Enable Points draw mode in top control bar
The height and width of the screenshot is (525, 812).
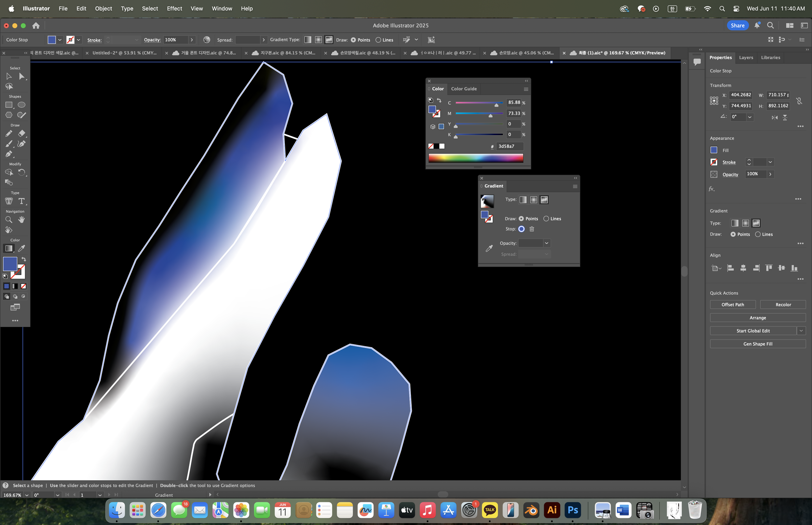click(x=354, y=40)
